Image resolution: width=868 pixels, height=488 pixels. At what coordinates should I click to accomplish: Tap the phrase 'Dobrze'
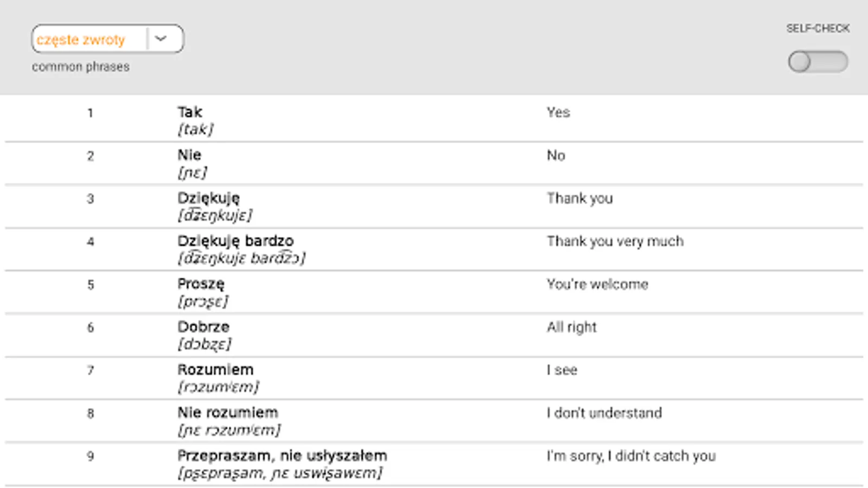tap(203, 326)
